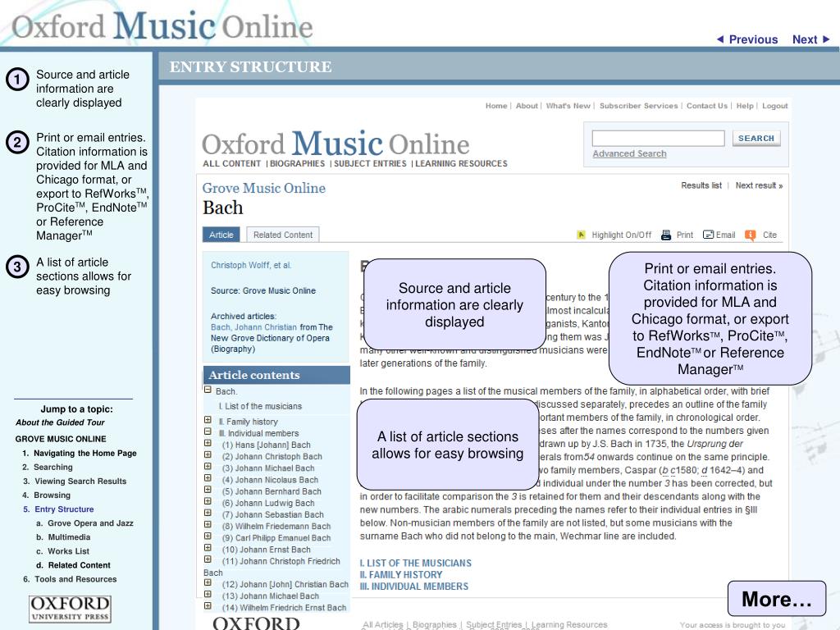Switch to the Article tab

click(x=221, y=235)
